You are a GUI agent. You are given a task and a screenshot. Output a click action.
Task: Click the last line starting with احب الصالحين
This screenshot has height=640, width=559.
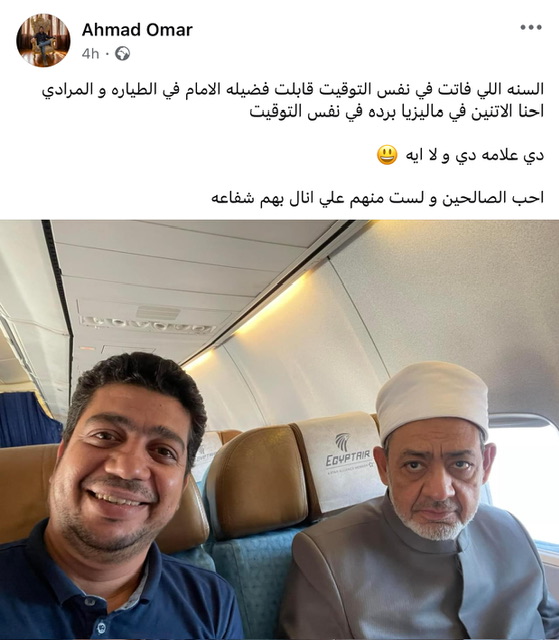[377, 198]
